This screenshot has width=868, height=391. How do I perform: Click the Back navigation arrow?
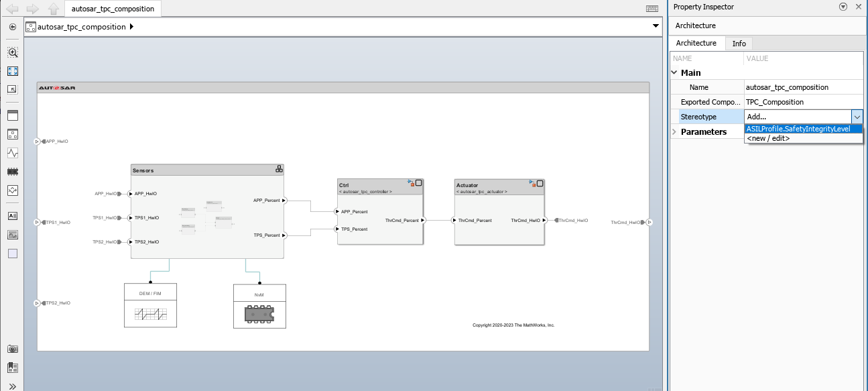(12, 9)
